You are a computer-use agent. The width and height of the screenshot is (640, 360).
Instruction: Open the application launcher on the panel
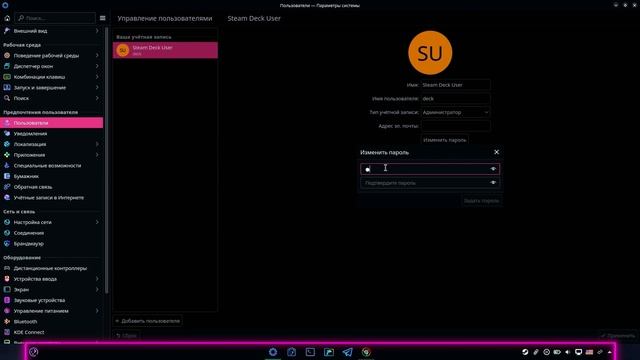pyautogui.click(x=33, y=352)
